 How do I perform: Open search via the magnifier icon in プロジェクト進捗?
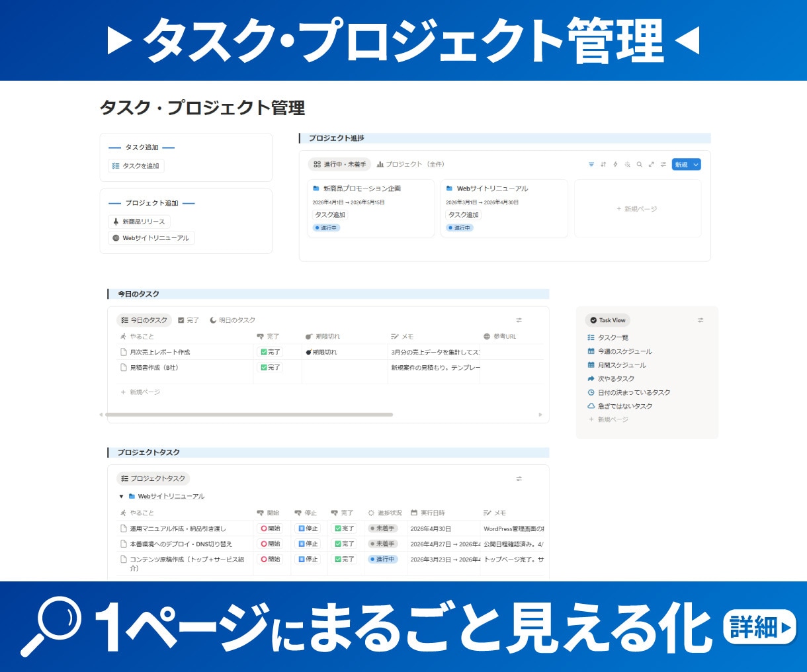pyautogui.click(x=640, y=165)
